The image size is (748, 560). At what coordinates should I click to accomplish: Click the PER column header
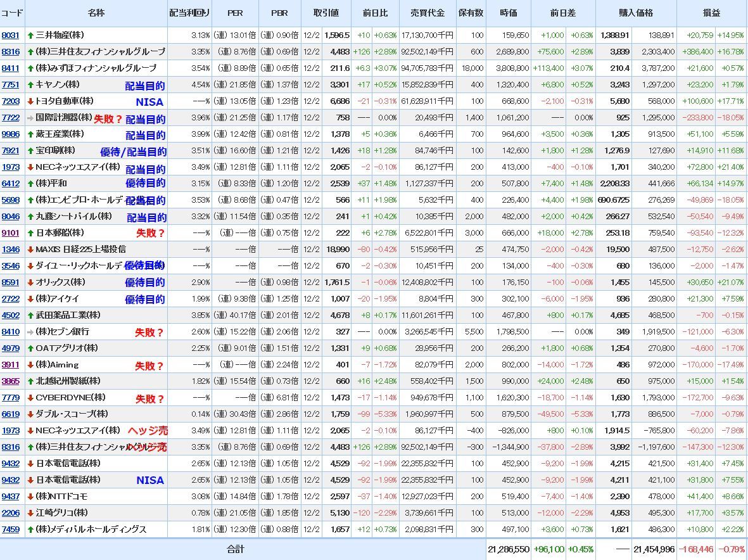tap(235, 13)
